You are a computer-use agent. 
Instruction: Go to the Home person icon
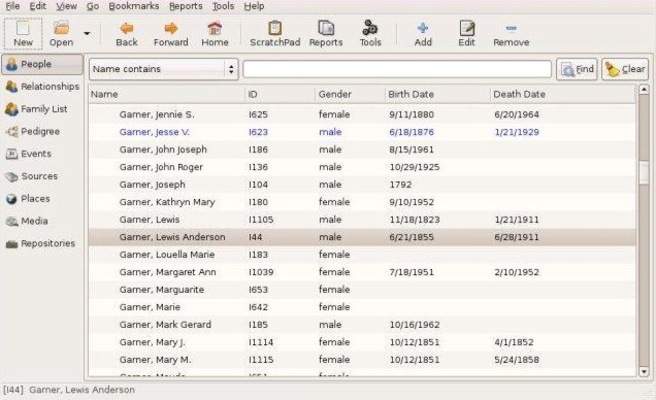(x=214, y=33)
